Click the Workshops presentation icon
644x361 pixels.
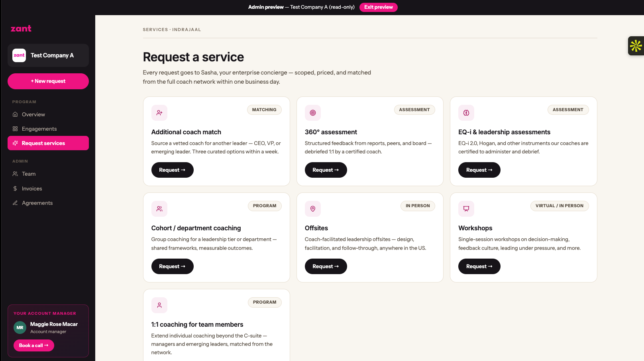[x=466, y=209]
